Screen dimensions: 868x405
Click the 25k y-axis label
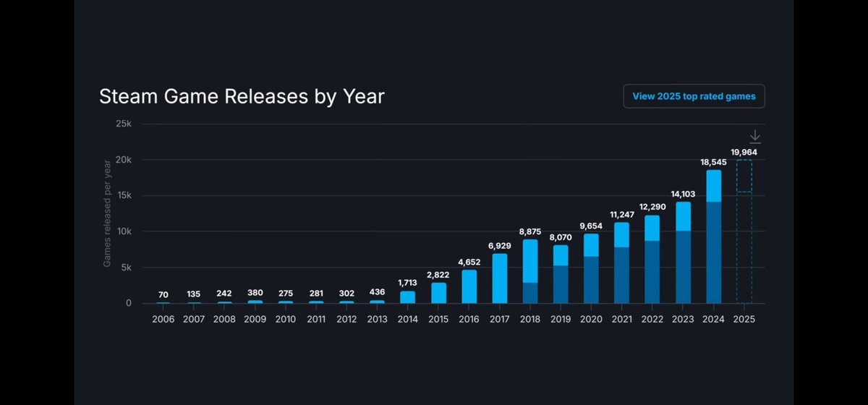coord(124,124)
